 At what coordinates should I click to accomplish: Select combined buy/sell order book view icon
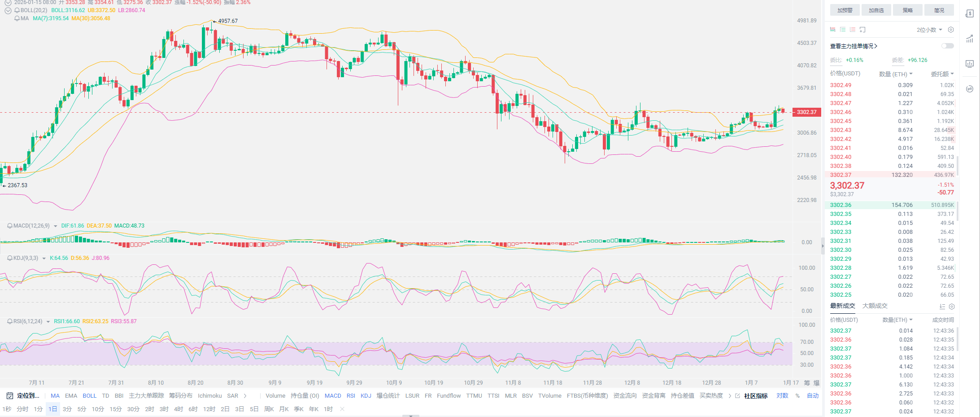pyautogui.click(x=832, y=30)
